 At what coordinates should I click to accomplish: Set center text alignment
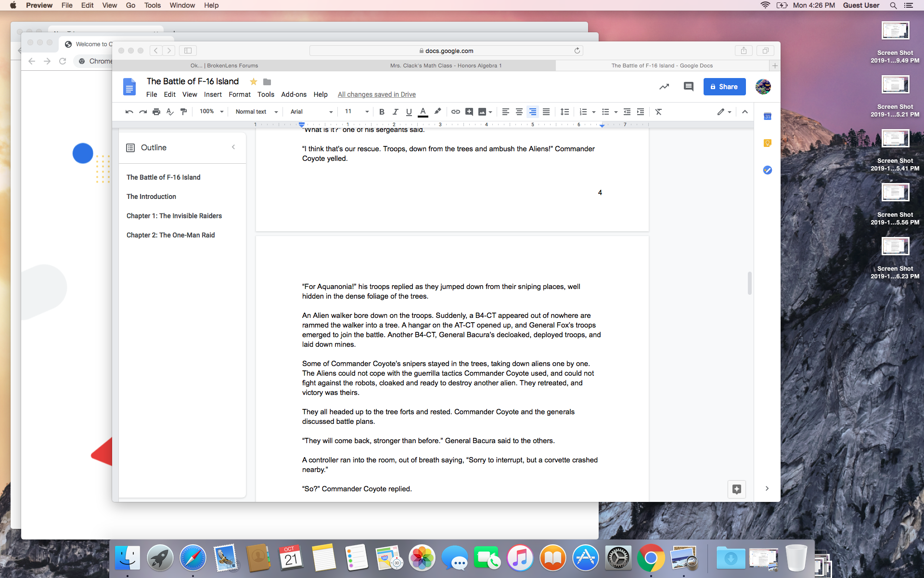(x=519, y=112)
